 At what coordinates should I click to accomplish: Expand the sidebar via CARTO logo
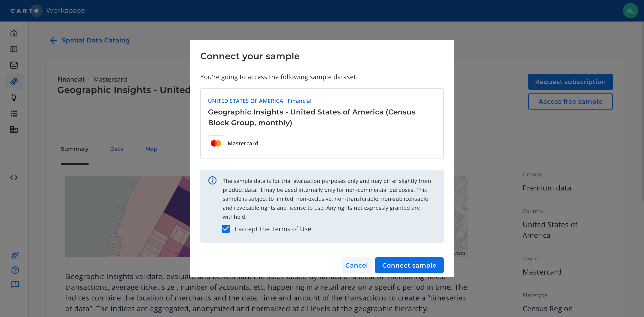[25, 11]
